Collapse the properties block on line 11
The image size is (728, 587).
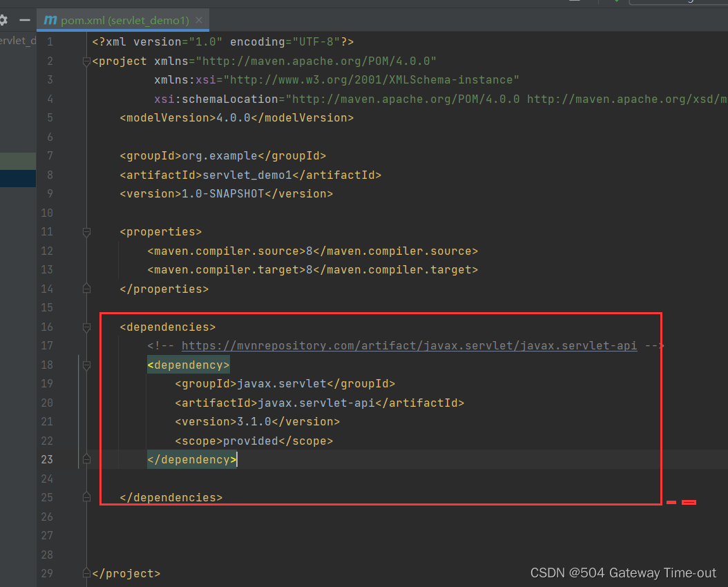pos(86,232)
